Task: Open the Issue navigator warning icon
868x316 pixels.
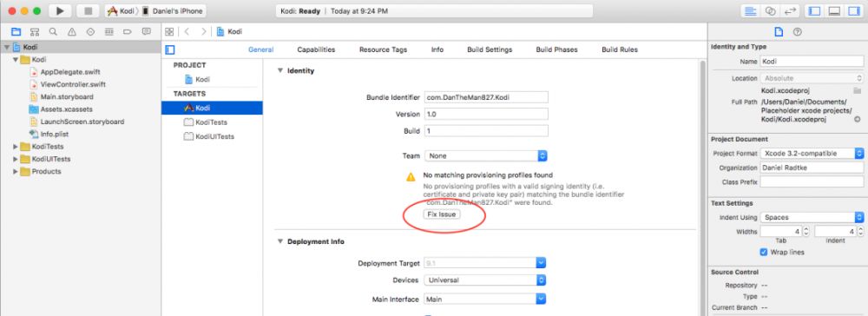Action: (72, 31)
